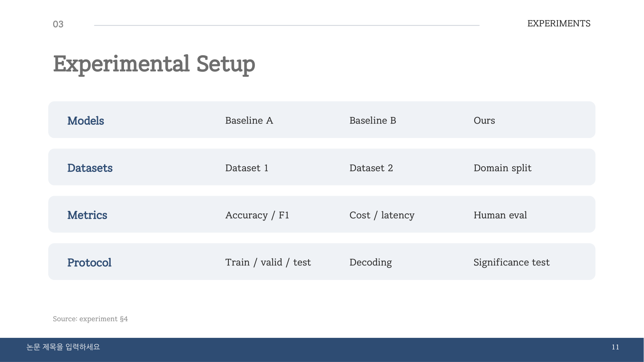
Task: Click the Datasets row heading
Action: tap(90, 168)
